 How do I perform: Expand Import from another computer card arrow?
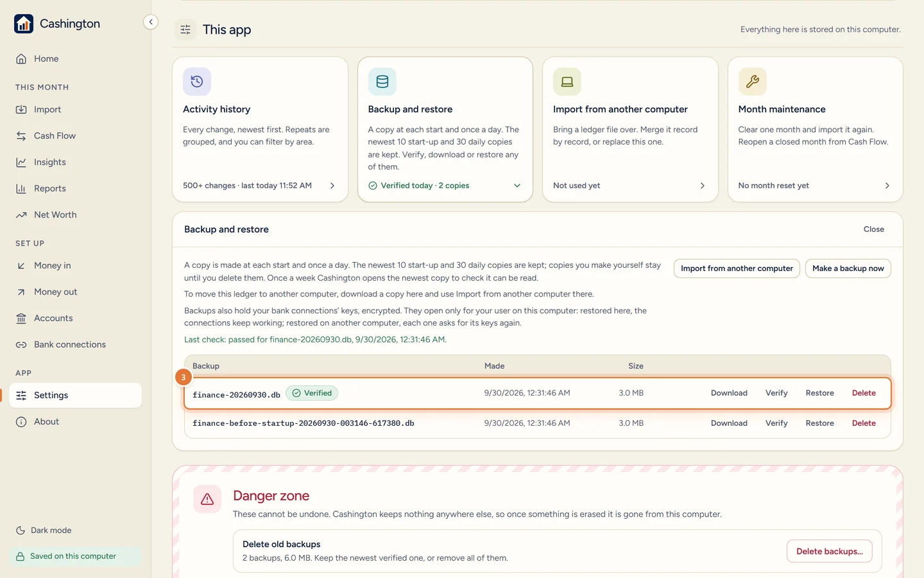tap(703, 186)
